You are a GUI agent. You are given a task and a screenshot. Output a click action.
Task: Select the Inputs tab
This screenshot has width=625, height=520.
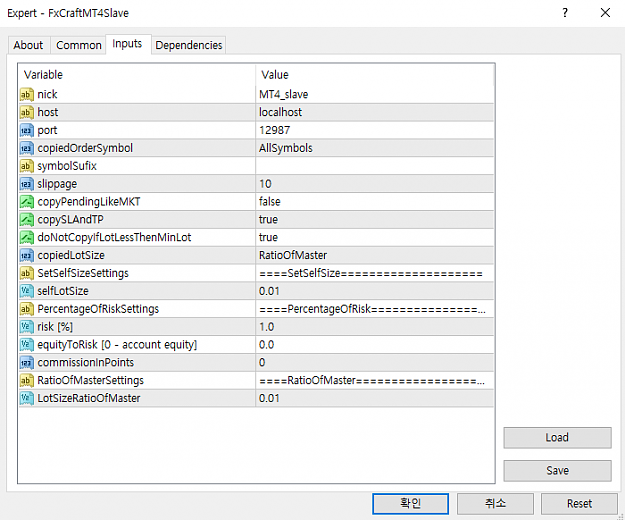(128, 44)
